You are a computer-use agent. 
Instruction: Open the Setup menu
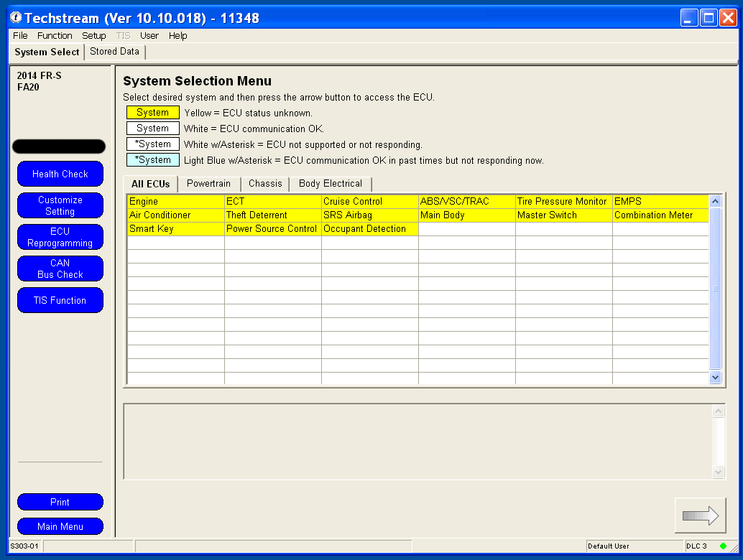[x=93, y=36]
